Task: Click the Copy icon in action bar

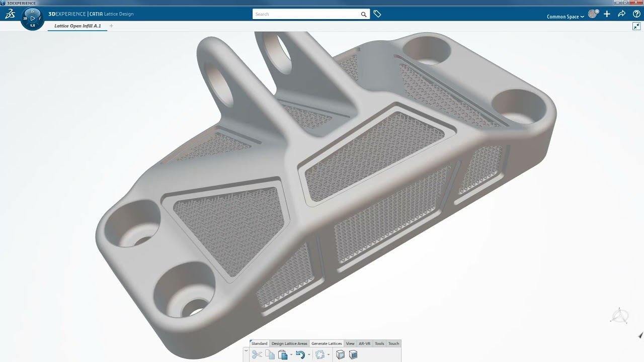Action: [x=270, y=355]
